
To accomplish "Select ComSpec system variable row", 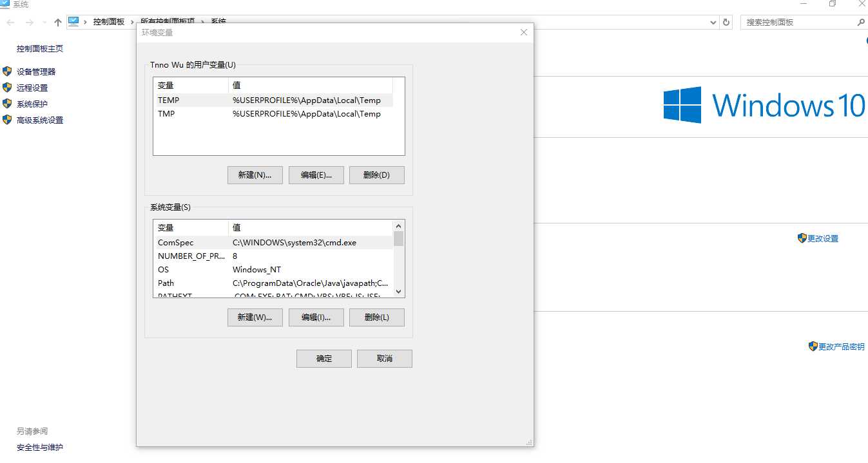I will coord(273,242).
